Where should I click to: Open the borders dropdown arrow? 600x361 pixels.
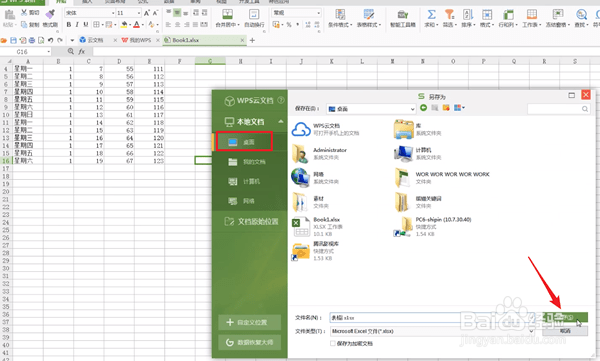[x=102, y=25]
